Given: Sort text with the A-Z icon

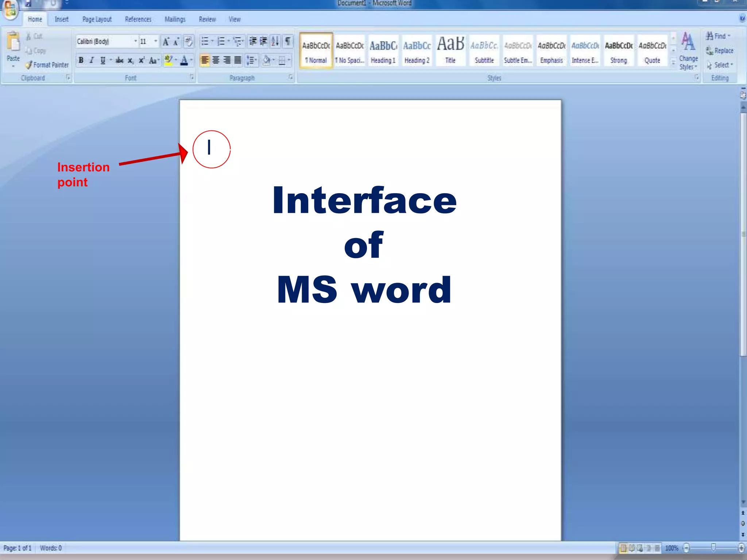Looking at the screenshot, I should pos(275,41).
